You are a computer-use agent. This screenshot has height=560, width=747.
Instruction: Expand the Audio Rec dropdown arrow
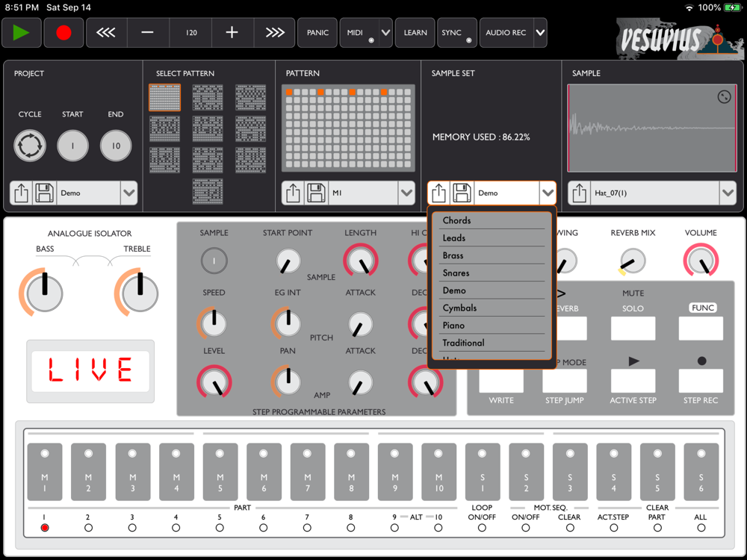click(x=540, y=33)
